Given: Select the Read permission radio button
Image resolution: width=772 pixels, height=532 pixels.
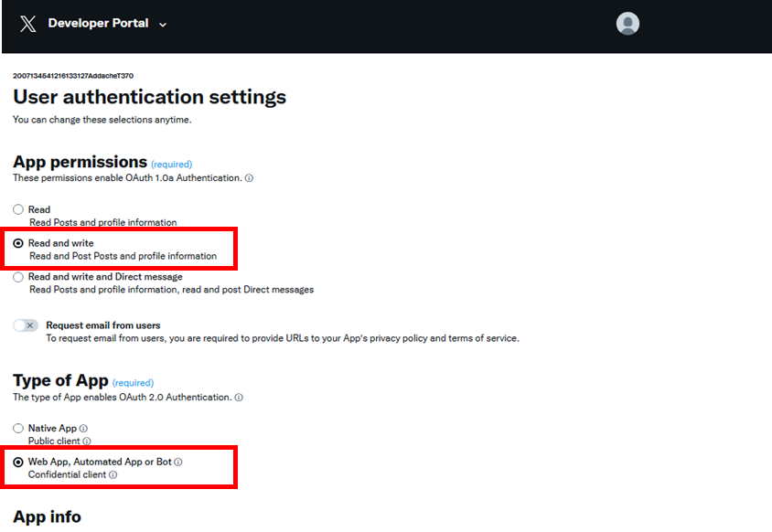Looking at the screenshot, I should [18, 209].
